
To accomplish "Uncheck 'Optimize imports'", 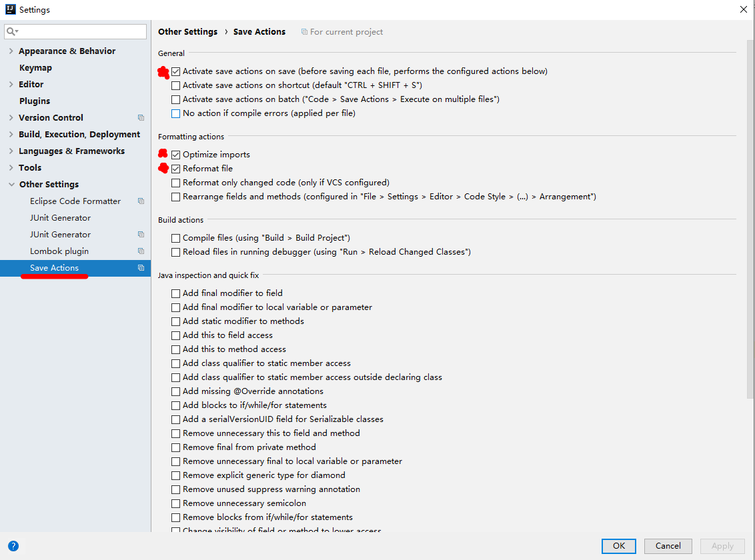I will pos(175,154).
